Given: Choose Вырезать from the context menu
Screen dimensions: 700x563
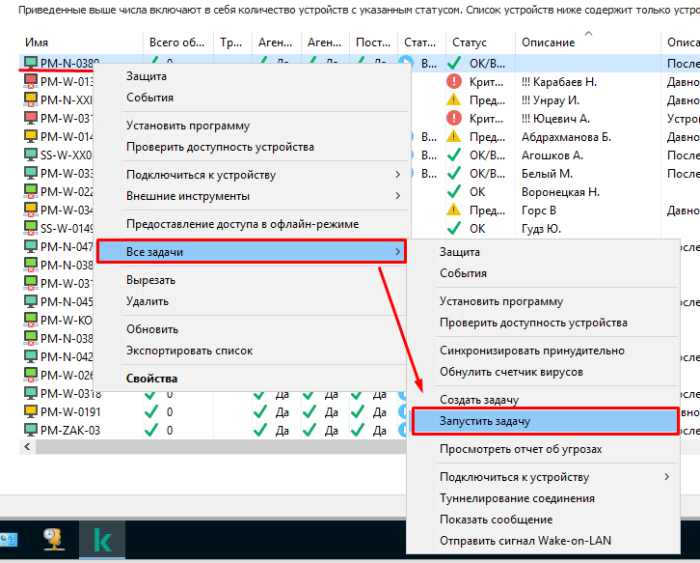Looking at the screenshot, I should pyautogui.click(x=150, y=280).
